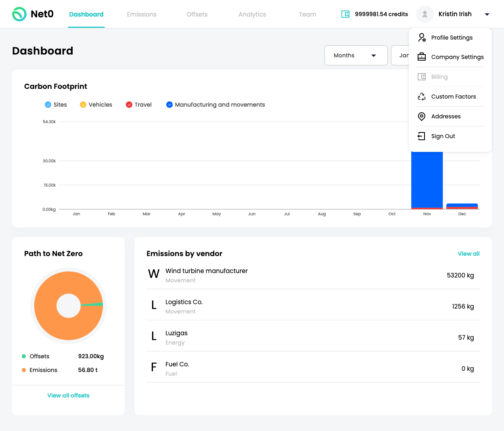Choose Addresses from the user menu
The image size is (504, 431).
tap(450, 116)
